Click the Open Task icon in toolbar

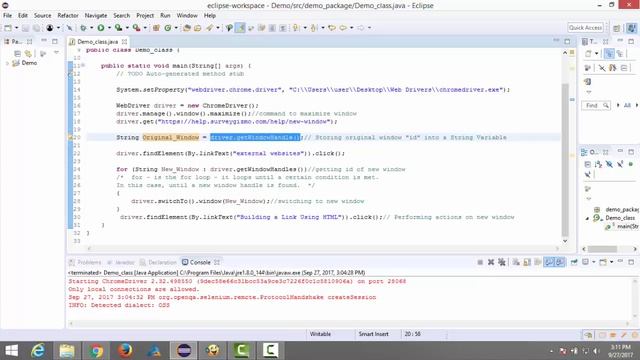(198, 28)
